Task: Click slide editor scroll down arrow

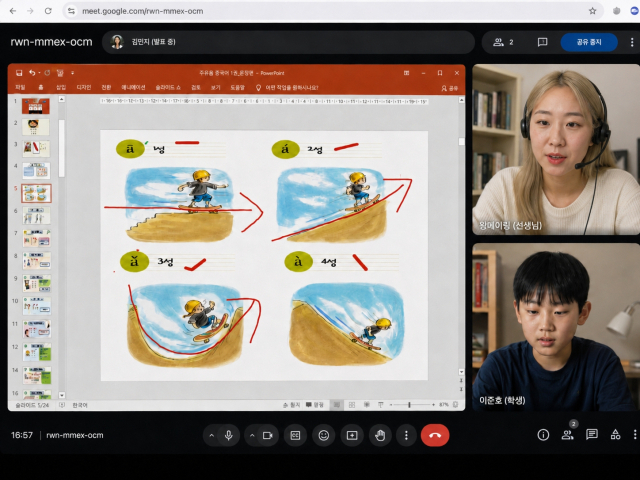Action: tap(461, 372)
